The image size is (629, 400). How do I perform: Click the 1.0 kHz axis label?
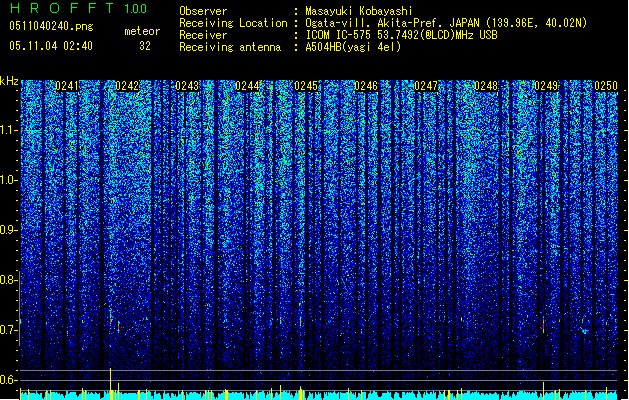click(x=8, y=180)
